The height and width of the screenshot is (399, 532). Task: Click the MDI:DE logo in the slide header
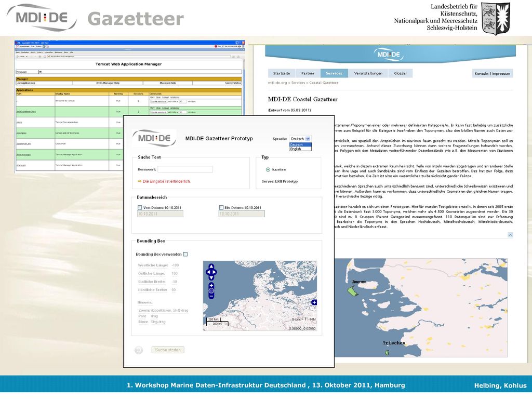(42, 18)
